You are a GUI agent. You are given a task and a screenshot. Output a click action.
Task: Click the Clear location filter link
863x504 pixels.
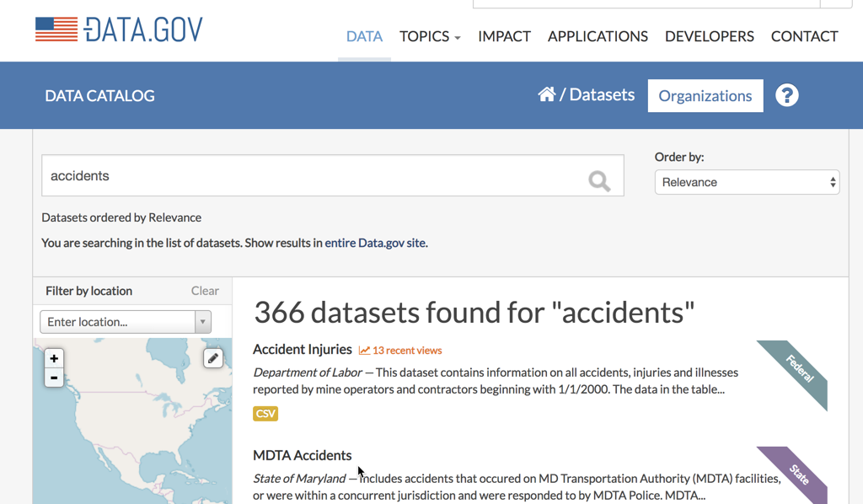point(205,291)
